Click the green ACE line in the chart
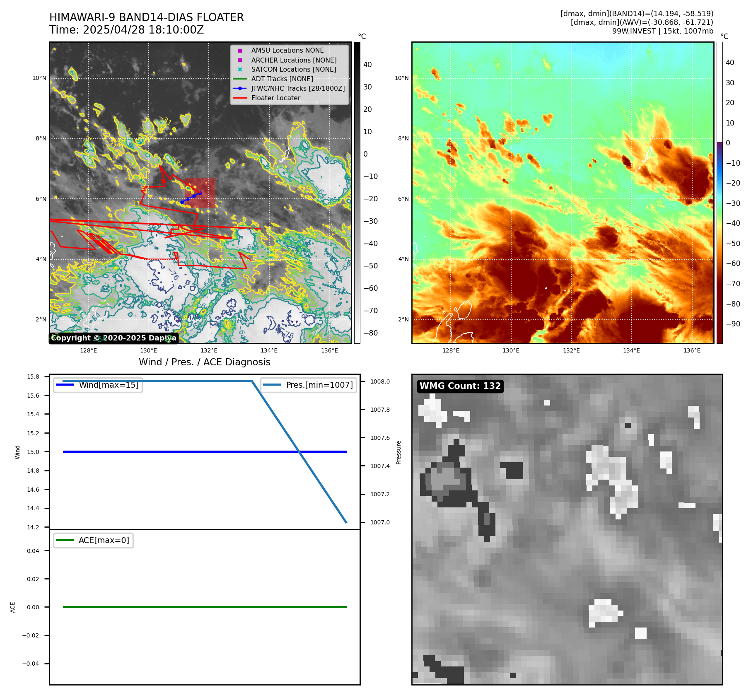 click(x=205, y=607)
